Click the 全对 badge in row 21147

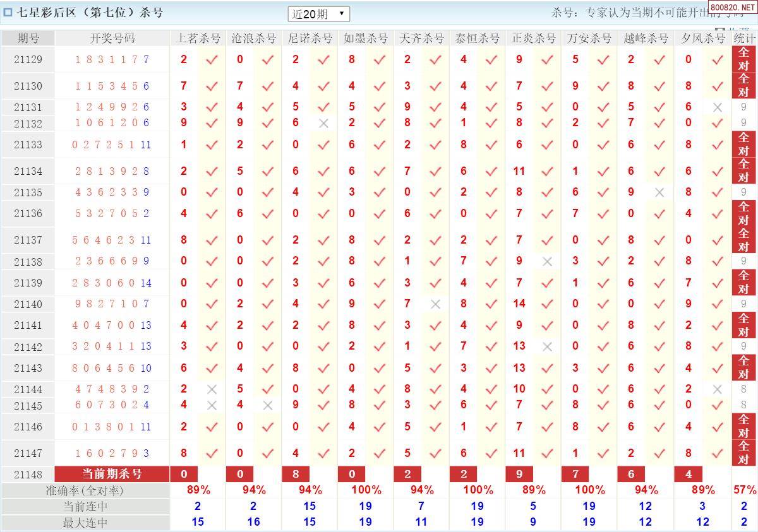tap(743, 452)
